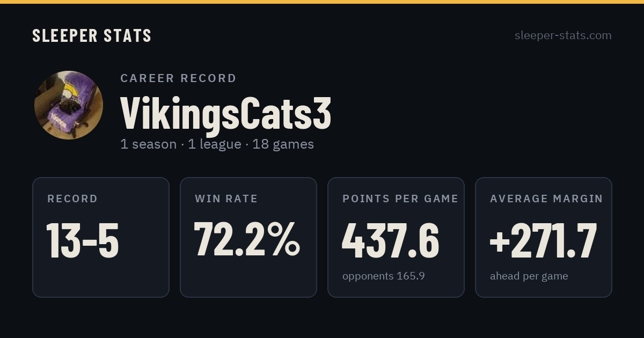Click the 72.2% win rate value
The height and width of the screenshot is (338, 644).
point(247,240)
